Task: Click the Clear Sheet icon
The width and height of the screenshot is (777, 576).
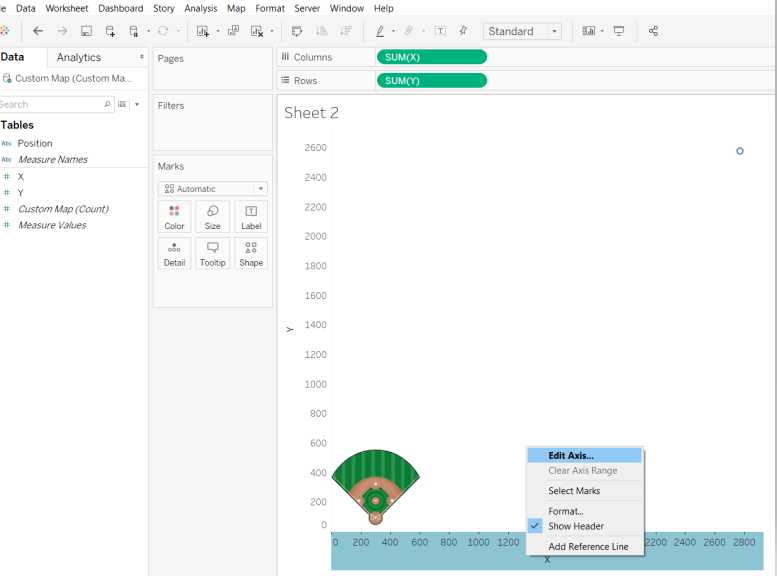Action: [257, 31]
